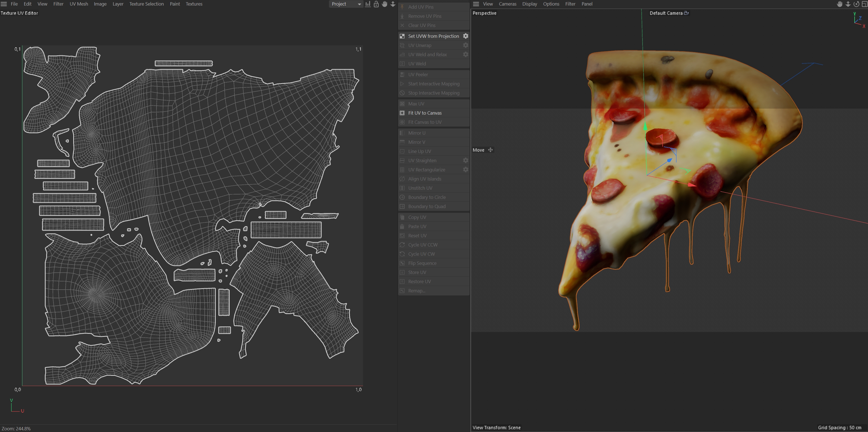Screen dimensions: 868x432
Task: Click the viewport orbit rotate icon
Action: tap(856, 4)
